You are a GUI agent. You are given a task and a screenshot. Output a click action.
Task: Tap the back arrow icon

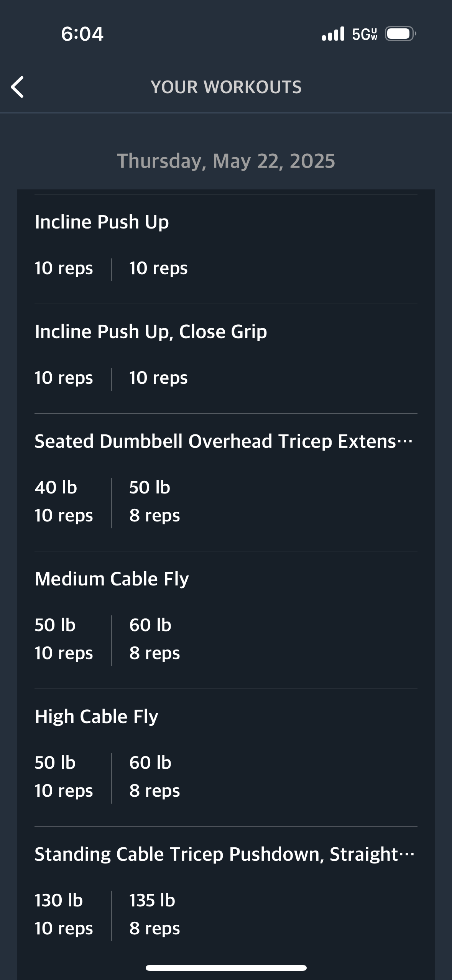pyautogui.click(x=17, y=87)
